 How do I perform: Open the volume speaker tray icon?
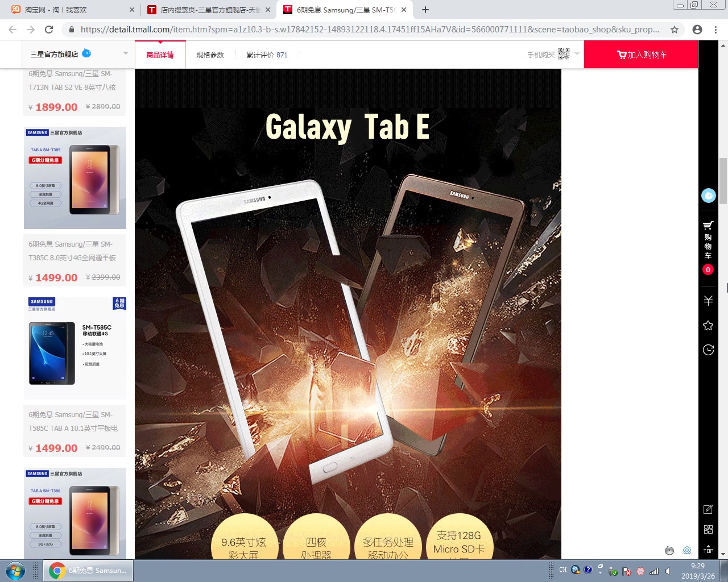[x=668, y=571]
